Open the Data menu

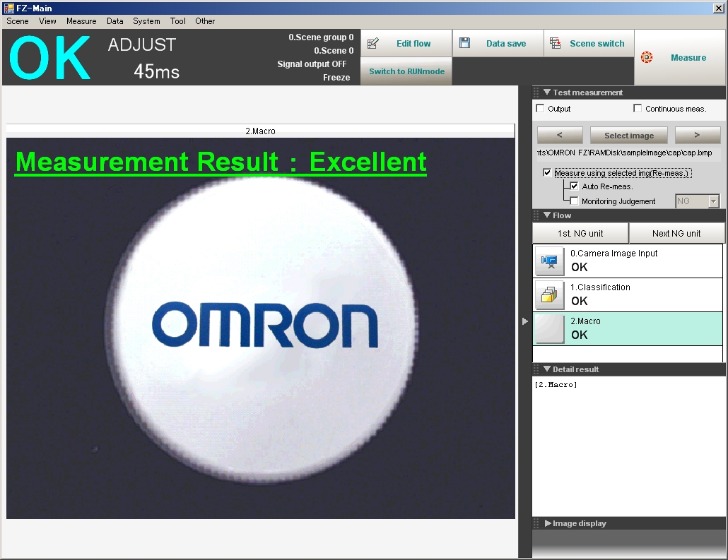click(x=115, y=21)
